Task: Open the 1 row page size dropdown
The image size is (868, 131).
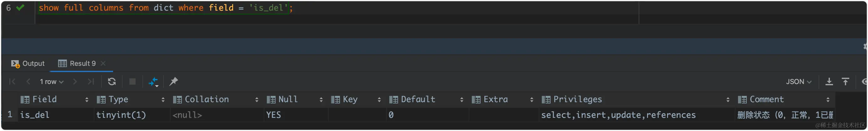Action: point(51,82)
